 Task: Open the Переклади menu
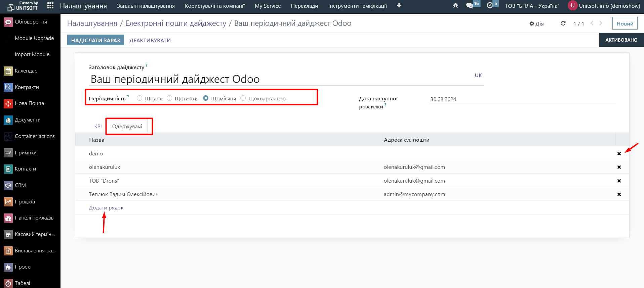[x=304, y=6]
